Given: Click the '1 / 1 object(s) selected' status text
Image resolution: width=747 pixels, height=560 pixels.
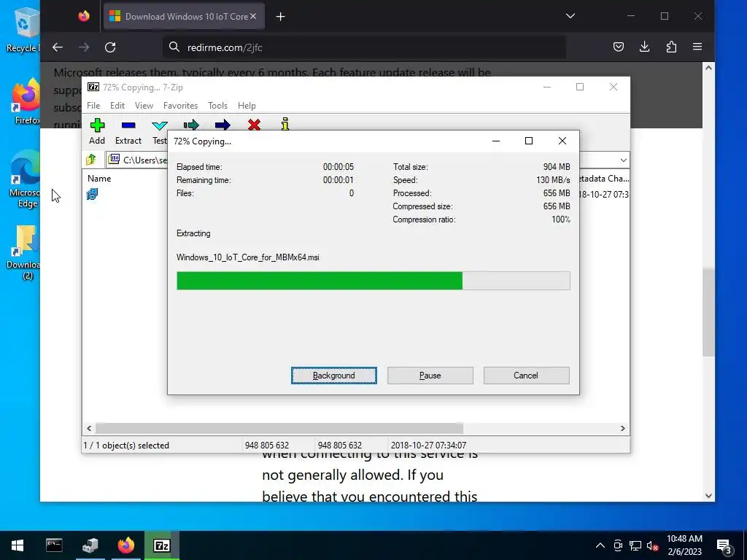Looking at the screenshot, I should click(x=126, y=446).
